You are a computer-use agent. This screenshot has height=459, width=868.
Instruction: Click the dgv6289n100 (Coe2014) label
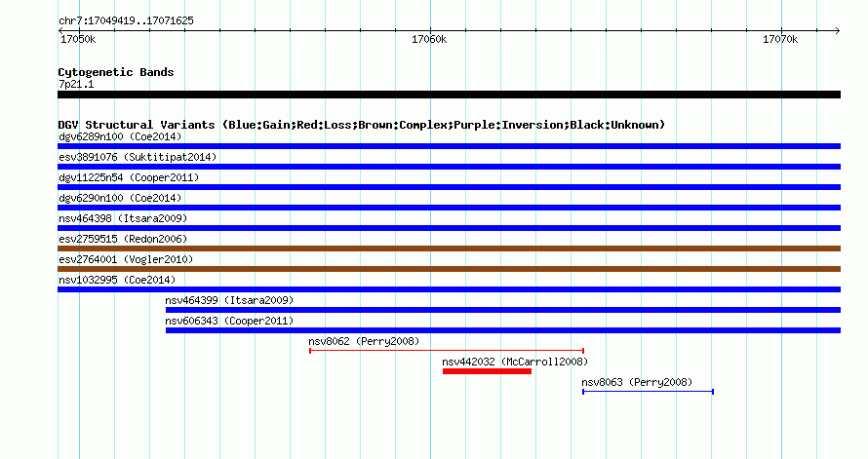tap(120, 136)
